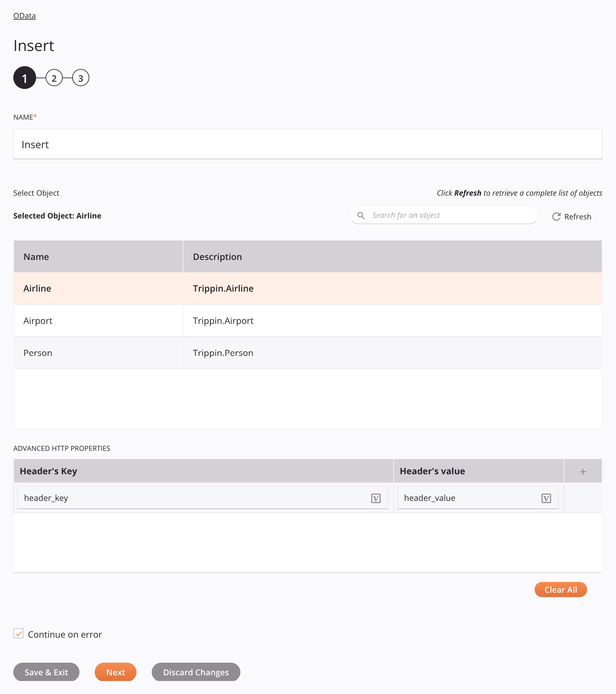Check the selected Airline object row
This screenshot has width=616, height=694.
tap(308, 288)
